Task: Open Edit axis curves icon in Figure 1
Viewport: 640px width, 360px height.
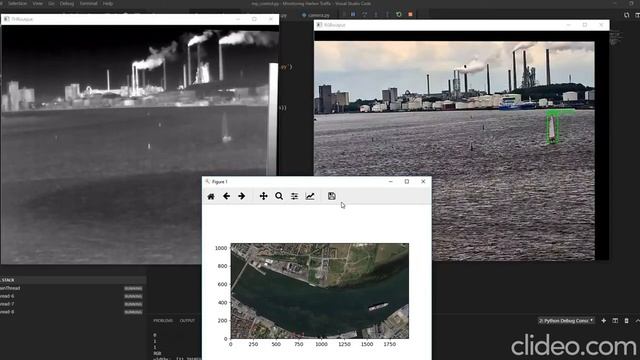Action: pos(310,196)
